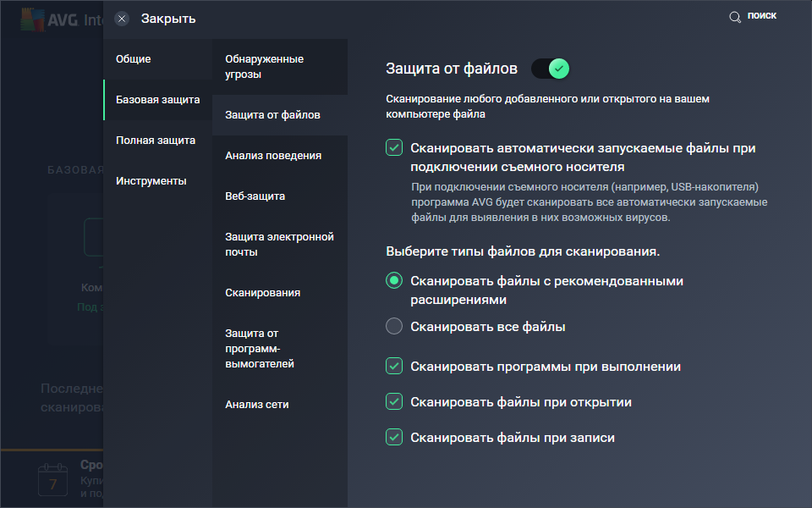Click the calendar icon showing 7
The image size is (812, 508).
click(52, 480)
